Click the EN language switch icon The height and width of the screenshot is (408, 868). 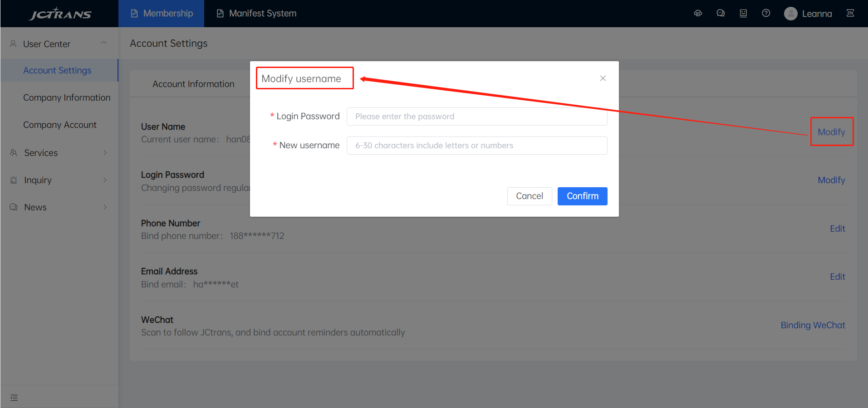850,14
